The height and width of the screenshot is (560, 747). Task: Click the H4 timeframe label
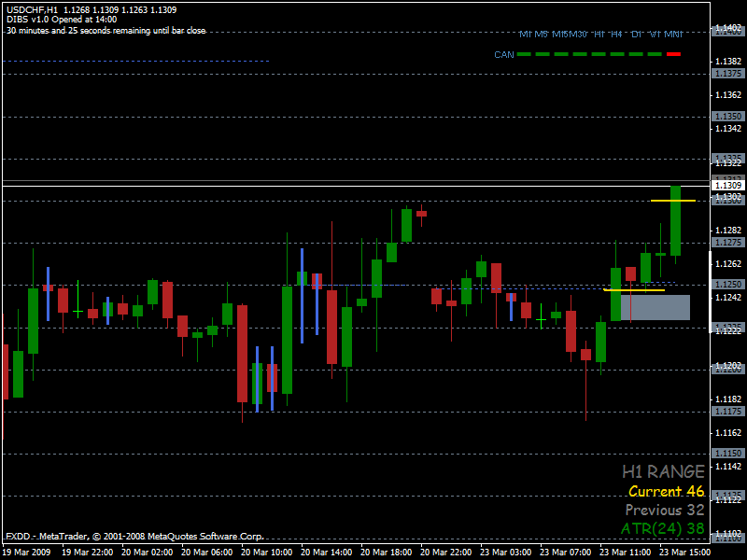pos(616,35)
